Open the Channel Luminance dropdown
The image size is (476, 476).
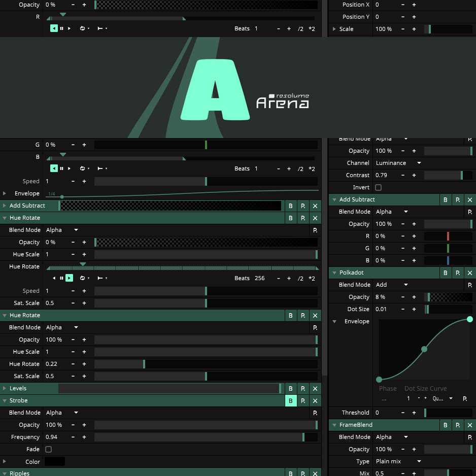[398, 163]
